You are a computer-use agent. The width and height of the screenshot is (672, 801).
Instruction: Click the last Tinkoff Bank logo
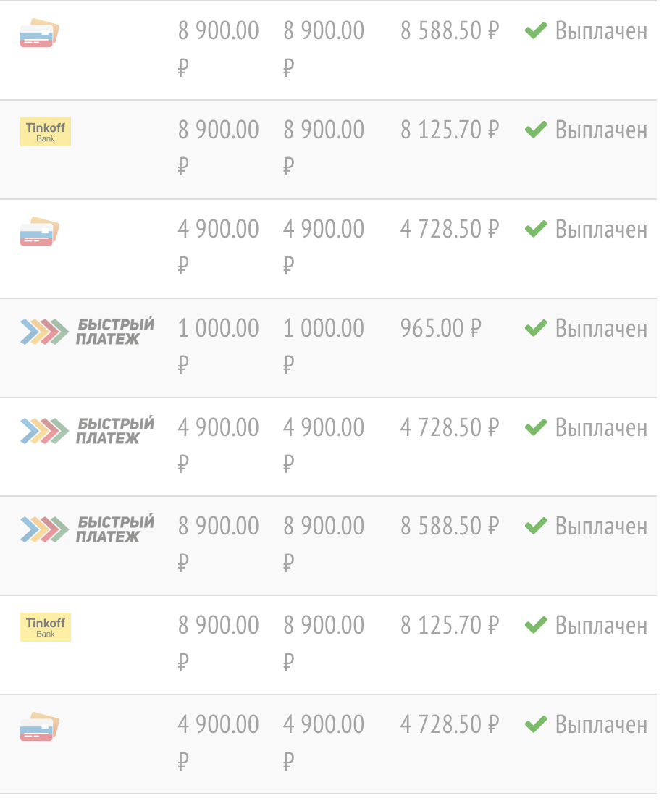pyautogui.click(x=45, y=627)
